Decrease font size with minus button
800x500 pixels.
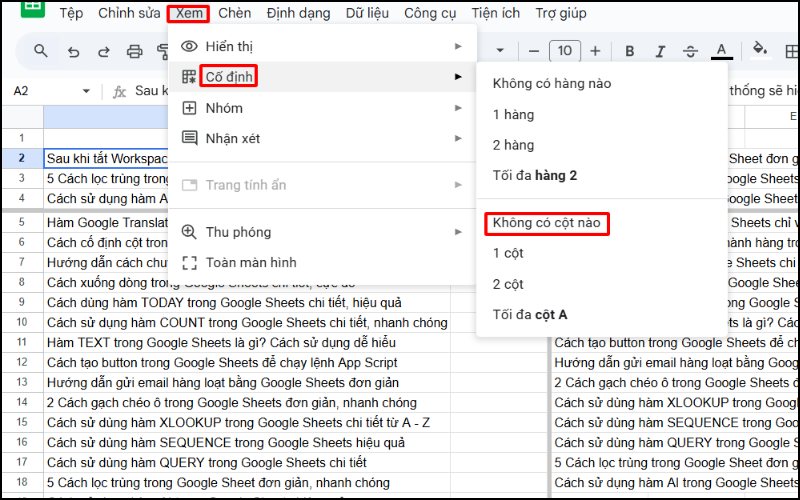[534, 51]
